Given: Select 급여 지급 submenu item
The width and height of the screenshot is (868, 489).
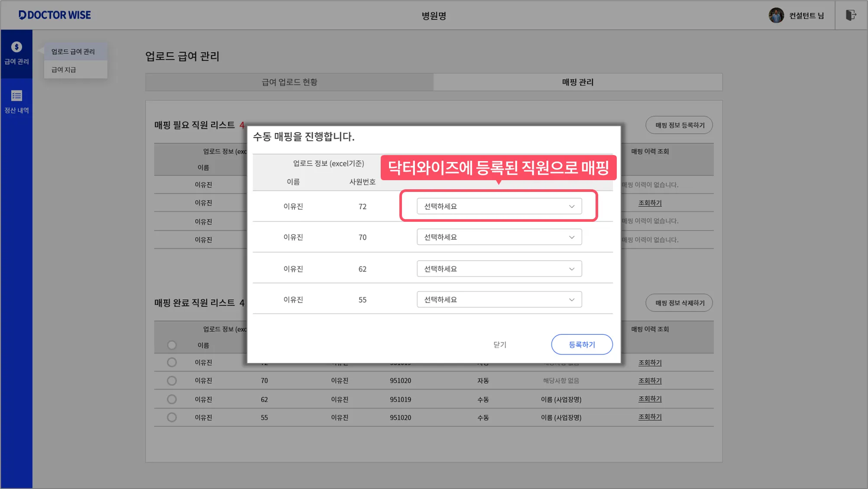Looking at the screenshot, I should [x=64, y=70].
